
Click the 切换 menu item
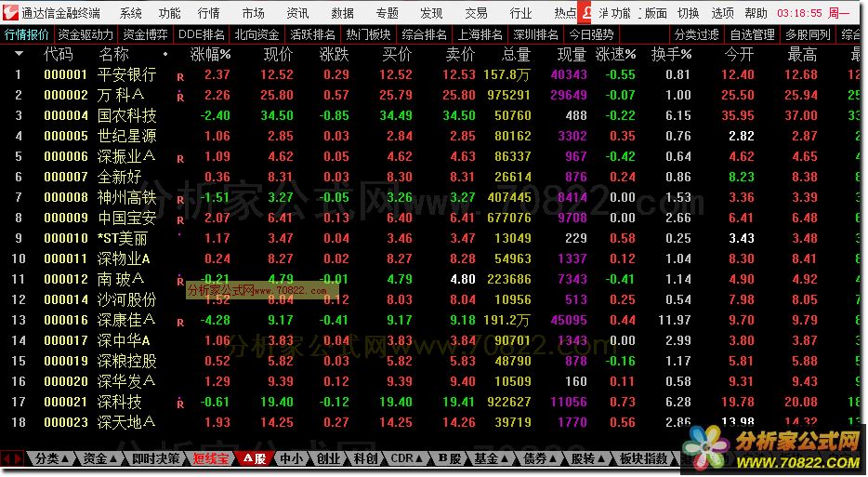click(x=688, y=13)
